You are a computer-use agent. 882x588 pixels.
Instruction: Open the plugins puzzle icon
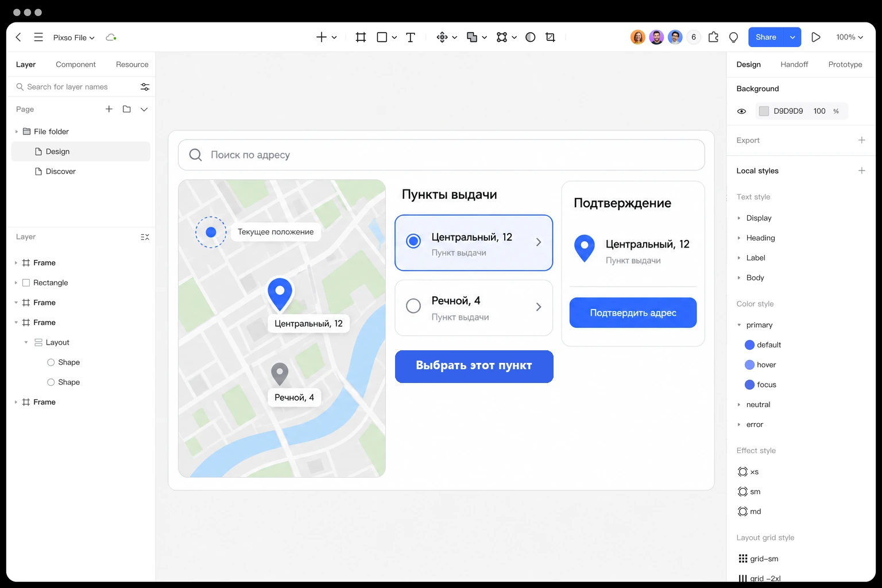pos(713,37)
